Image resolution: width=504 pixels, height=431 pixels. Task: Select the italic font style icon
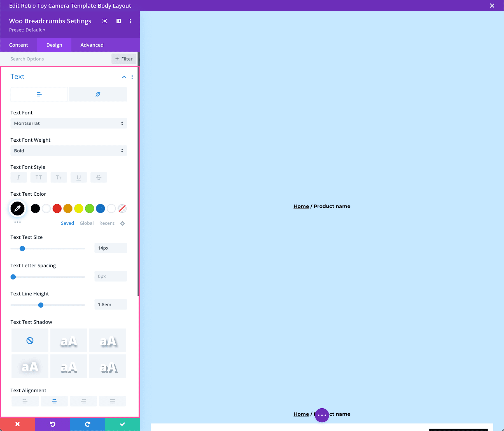pos(18,177)
